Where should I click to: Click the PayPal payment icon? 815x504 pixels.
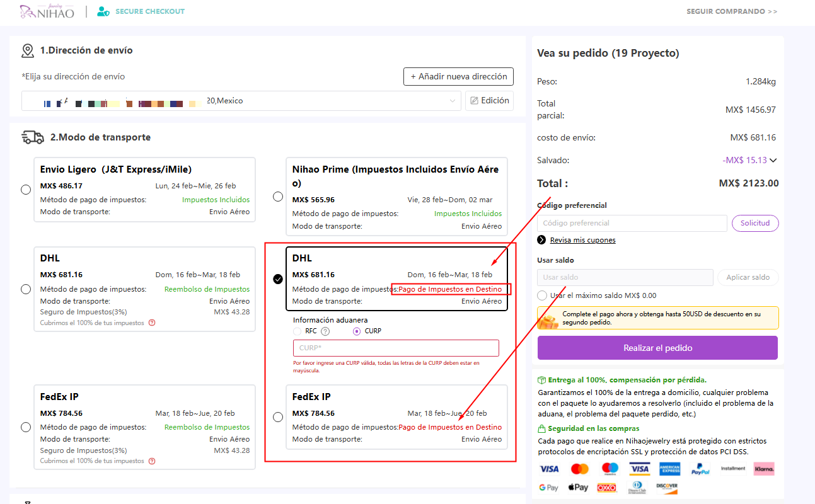coord(700,469)
